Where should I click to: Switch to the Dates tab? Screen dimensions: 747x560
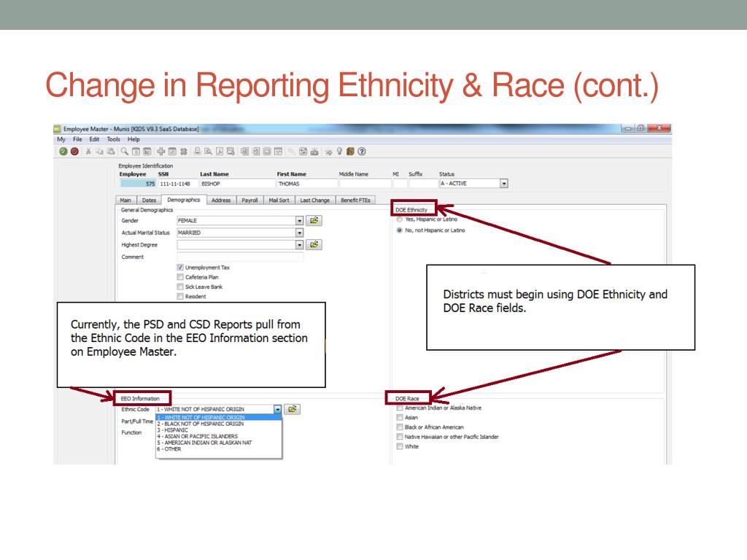pyautogui.click(x=149, y=201)
